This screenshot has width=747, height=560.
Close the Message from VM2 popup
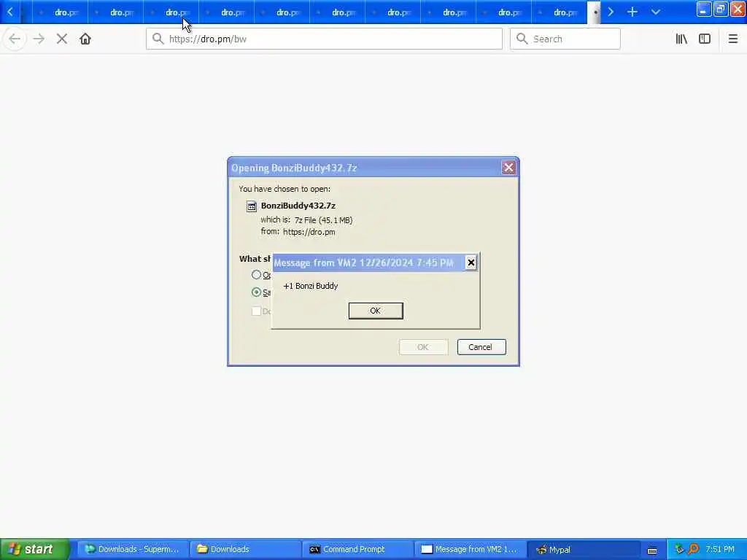pos(471,262)
